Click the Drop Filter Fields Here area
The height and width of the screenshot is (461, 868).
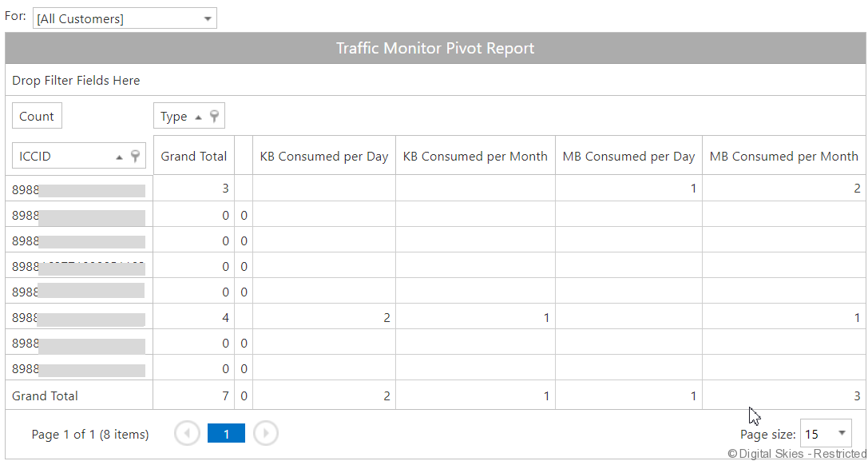(76, 80)
